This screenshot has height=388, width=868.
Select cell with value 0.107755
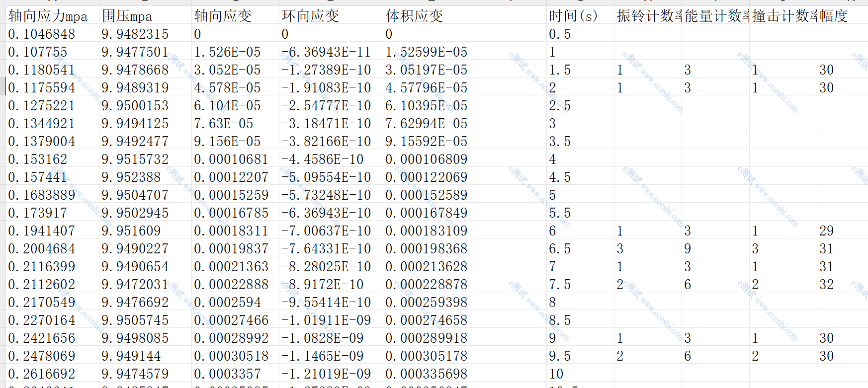[53, 51]
